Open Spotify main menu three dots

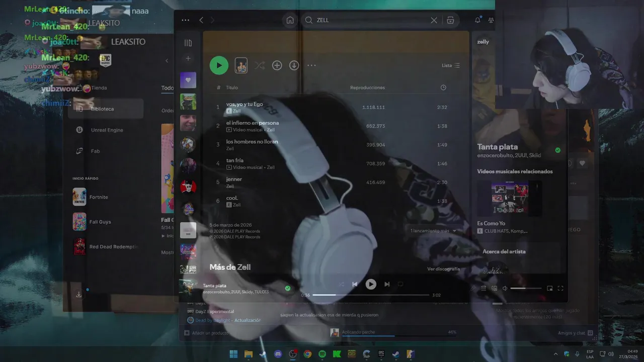[x=185, y=20]
